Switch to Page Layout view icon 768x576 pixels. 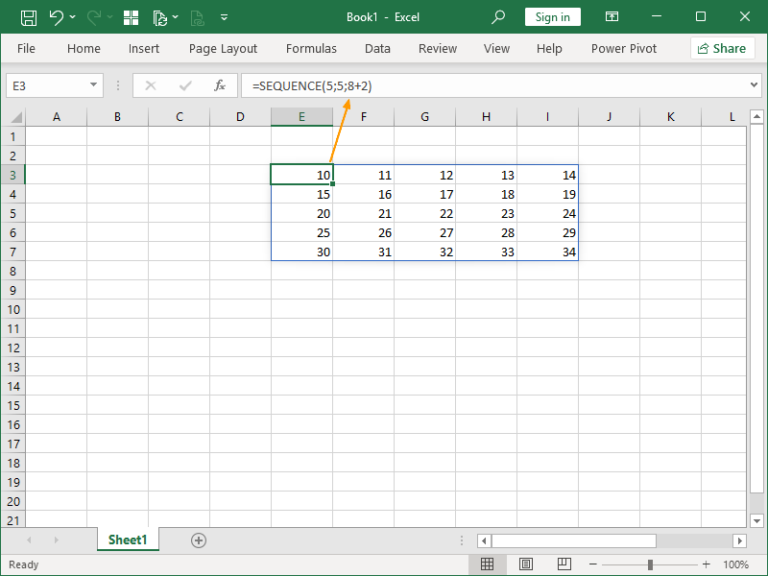pos(526,564)
